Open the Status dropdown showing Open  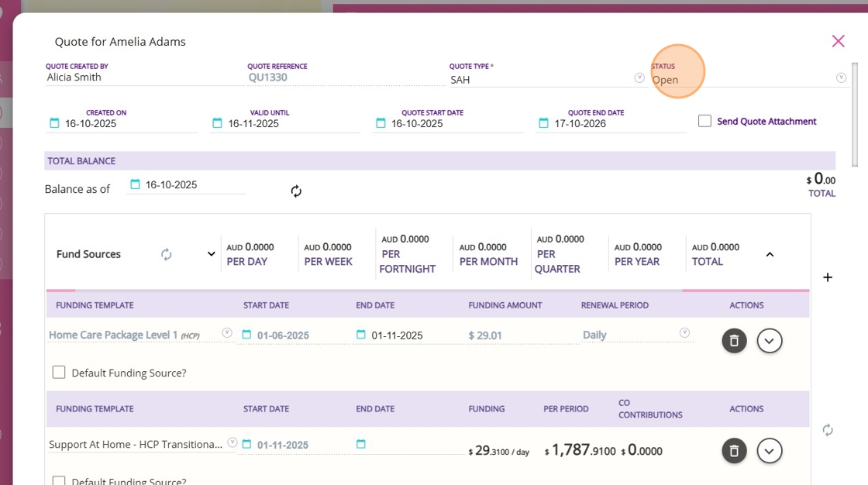pyautogui.click(x=841, y=77)
